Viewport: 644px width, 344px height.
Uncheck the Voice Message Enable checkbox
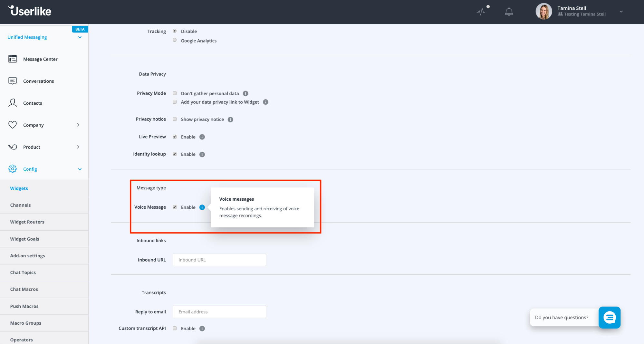point(175,207)
